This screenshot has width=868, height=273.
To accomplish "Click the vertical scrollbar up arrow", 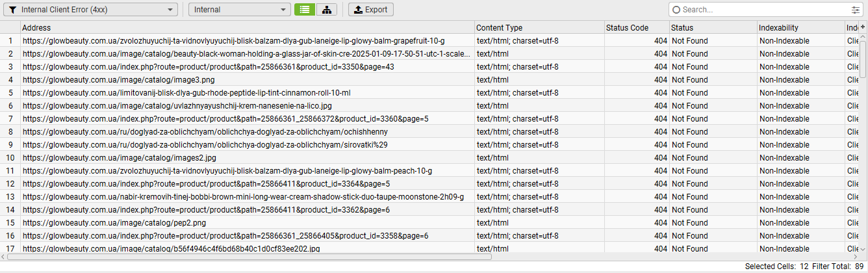I will pyautogui.click(x=863, y=37).
